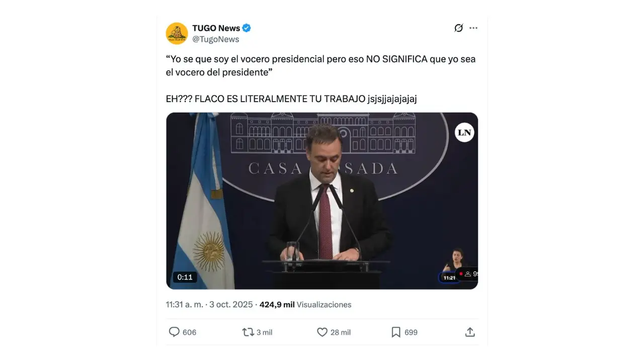Open the three-dot more options menu
644x362 pixels.
(473, 28)
